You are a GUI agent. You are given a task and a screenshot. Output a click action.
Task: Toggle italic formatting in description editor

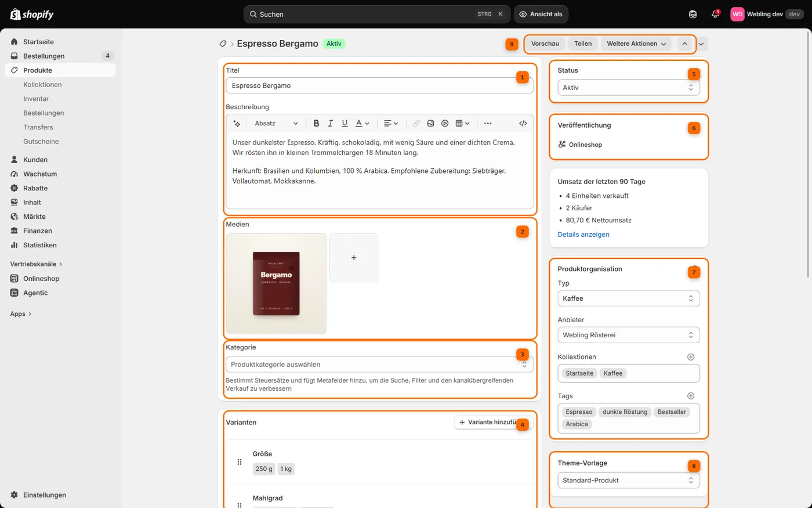click(331, 123)
